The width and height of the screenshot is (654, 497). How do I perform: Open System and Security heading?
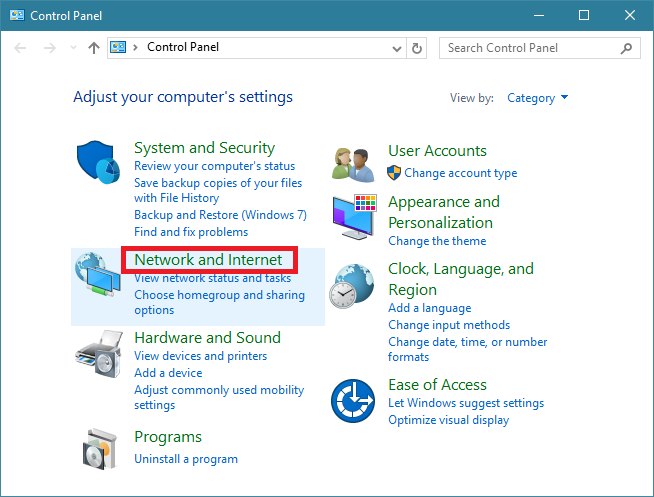(x=204, y=148)
